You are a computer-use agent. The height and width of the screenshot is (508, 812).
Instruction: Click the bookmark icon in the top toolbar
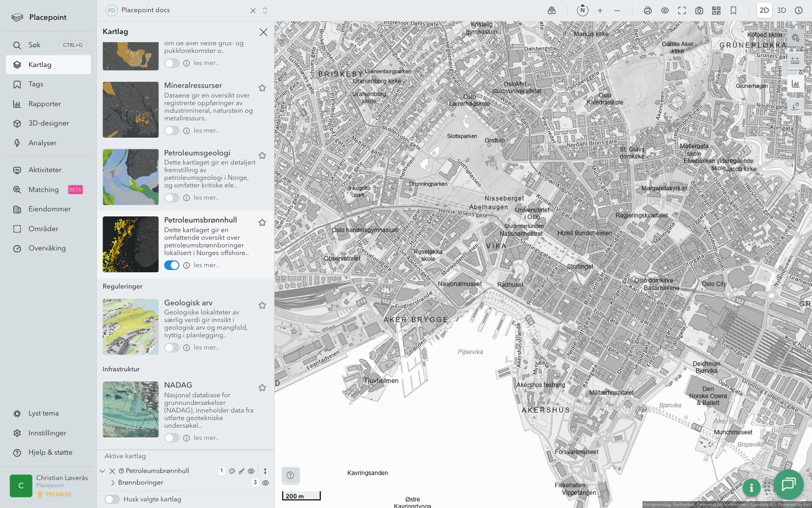733,11
